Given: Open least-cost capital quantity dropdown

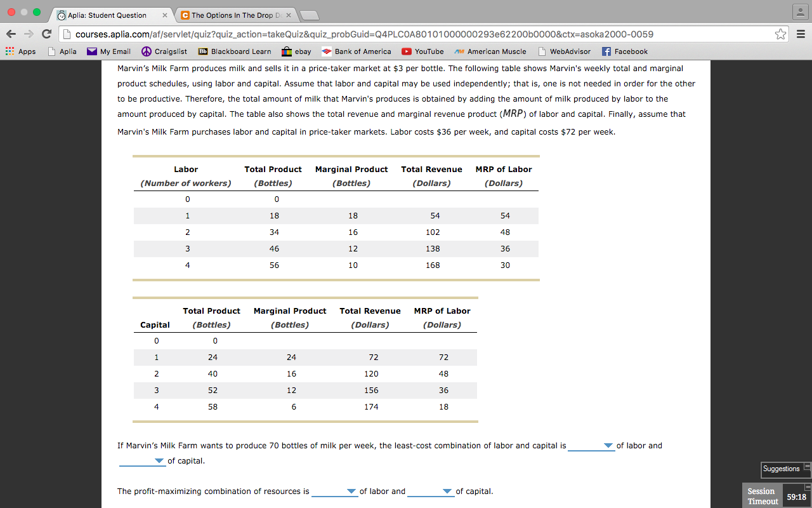Looking at the screenshot, I should [142, 461].
